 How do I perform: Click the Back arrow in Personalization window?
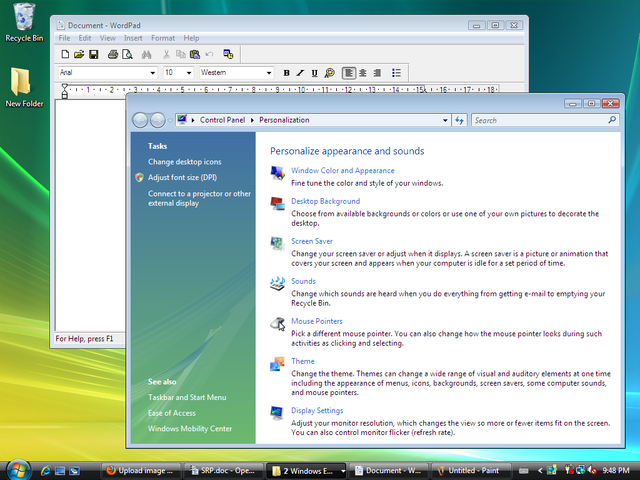(140, 120)
